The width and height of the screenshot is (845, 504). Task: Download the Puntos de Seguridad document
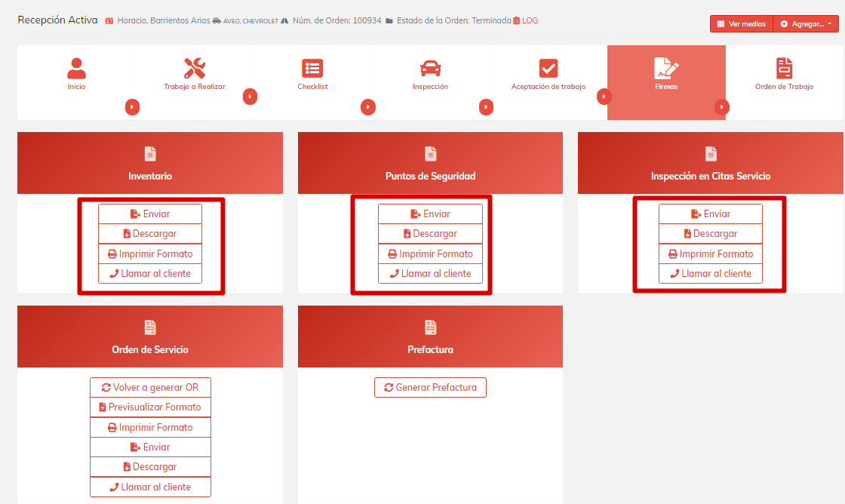click(x=429, y=234)
